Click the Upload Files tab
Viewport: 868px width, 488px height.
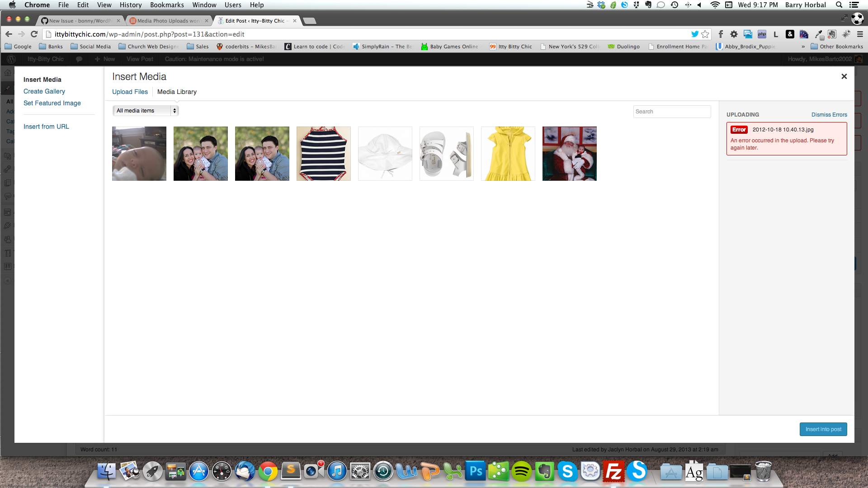tap(129, 92)
